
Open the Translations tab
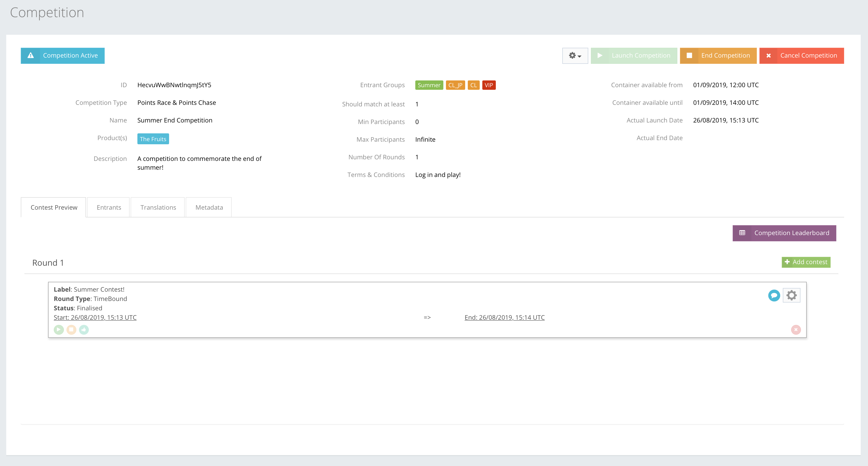point(158,207)
